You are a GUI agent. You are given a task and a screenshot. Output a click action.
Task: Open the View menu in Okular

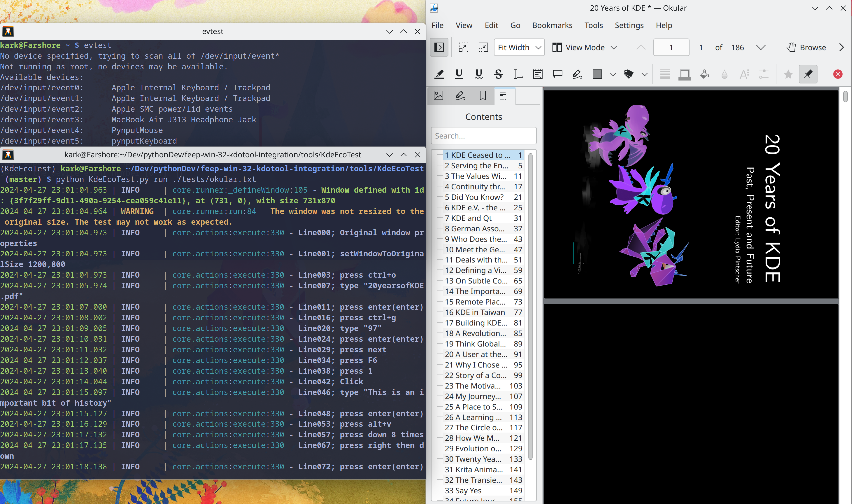tap(464, 25)
